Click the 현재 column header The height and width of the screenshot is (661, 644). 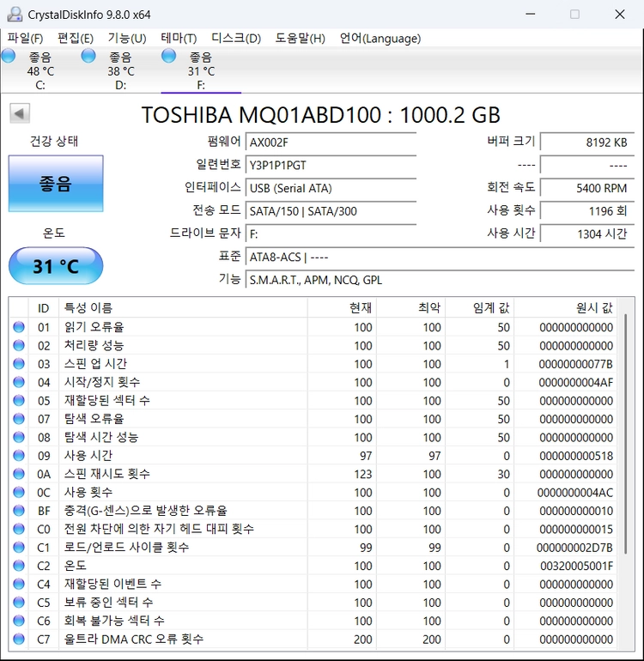coord(342,307)
